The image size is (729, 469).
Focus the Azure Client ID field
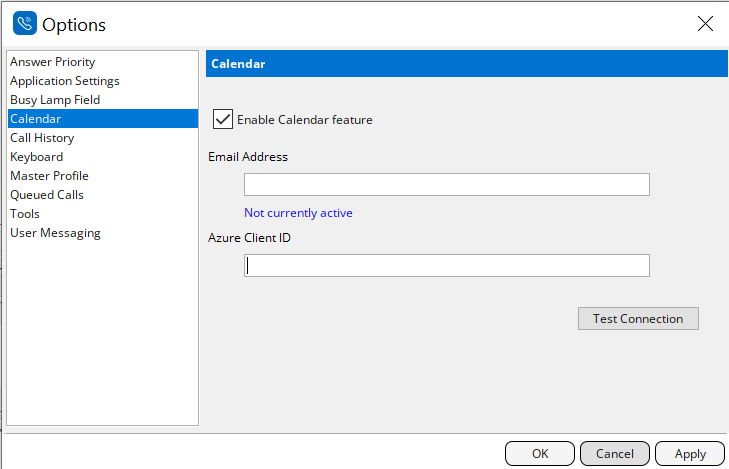[447, 265]
